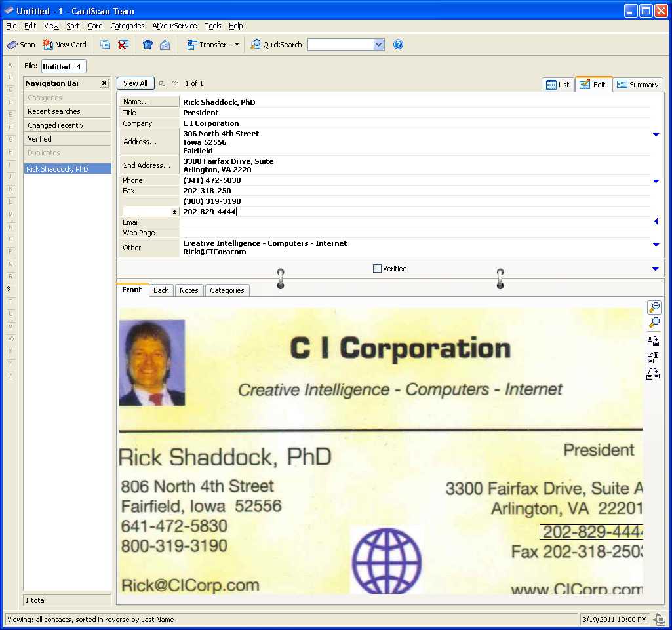
Task: Open the AtYourService menu
Action: pyautogui.click(x=174, y=26)
